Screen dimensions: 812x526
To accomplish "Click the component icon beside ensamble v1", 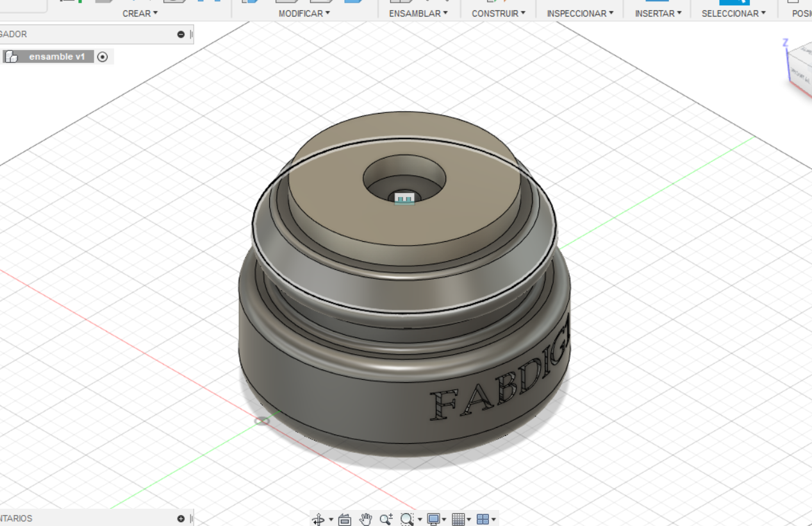I will click(11, 56).
